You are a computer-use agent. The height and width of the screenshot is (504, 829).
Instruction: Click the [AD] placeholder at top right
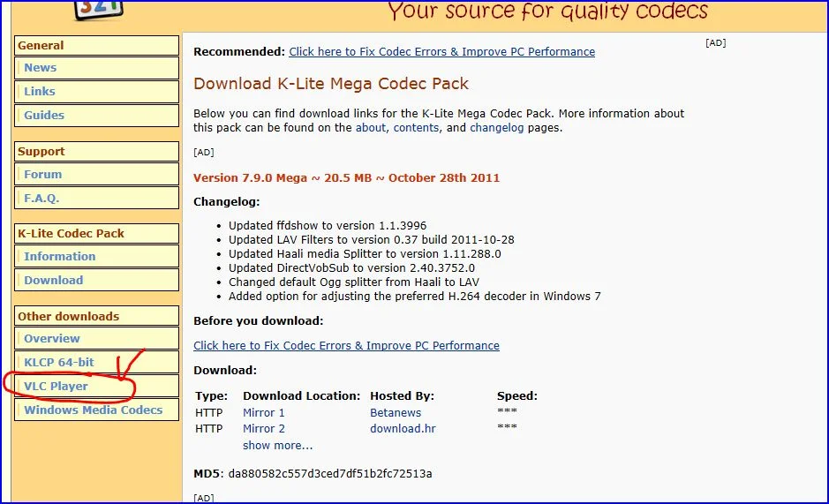tap(716, 43)
